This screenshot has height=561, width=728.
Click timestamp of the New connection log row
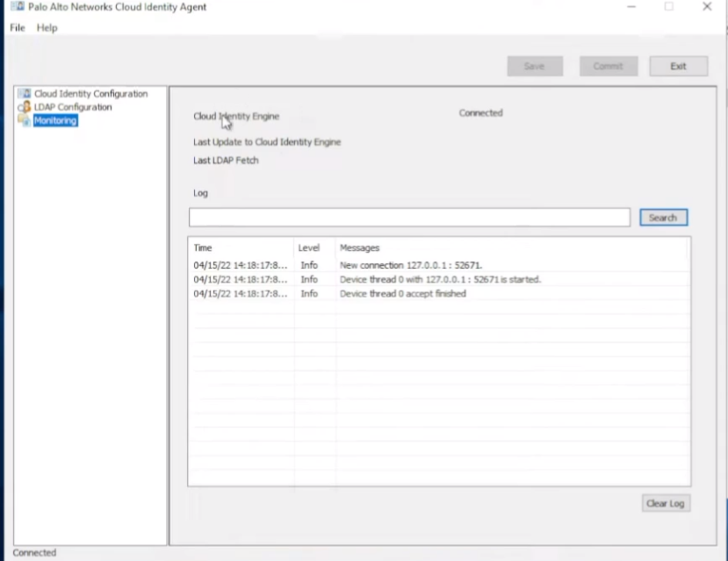(x=241, y=265)
